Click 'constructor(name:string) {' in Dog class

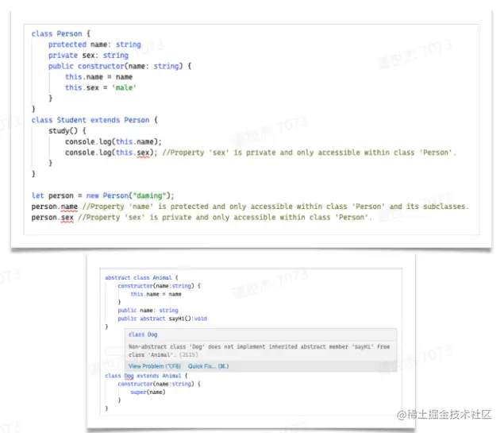(x=159, y=384)
